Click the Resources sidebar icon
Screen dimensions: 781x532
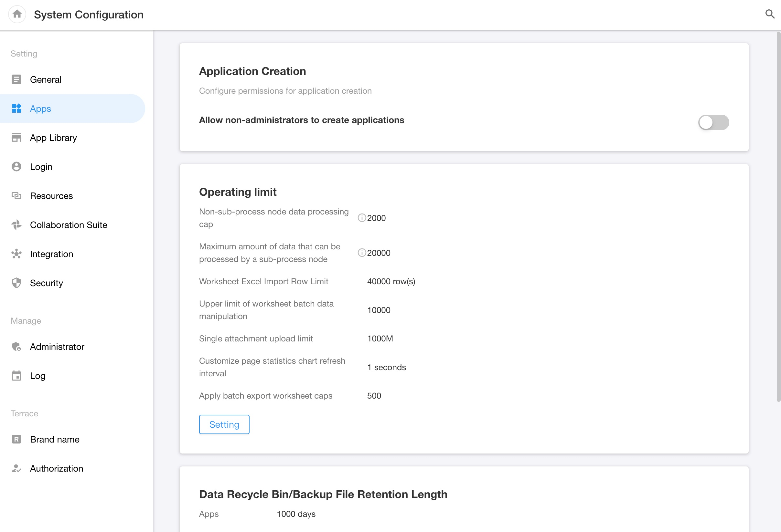click(x=16, y=196)
